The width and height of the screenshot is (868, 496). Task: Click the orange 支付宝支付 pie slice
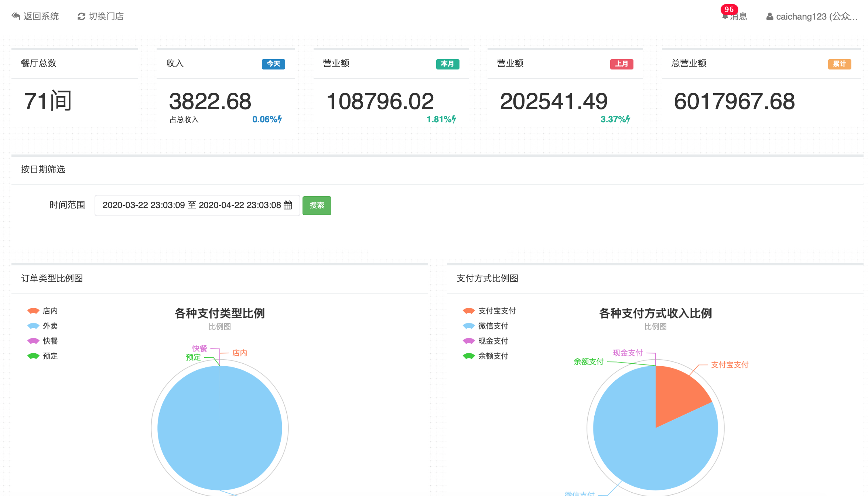tap(677, 393)
